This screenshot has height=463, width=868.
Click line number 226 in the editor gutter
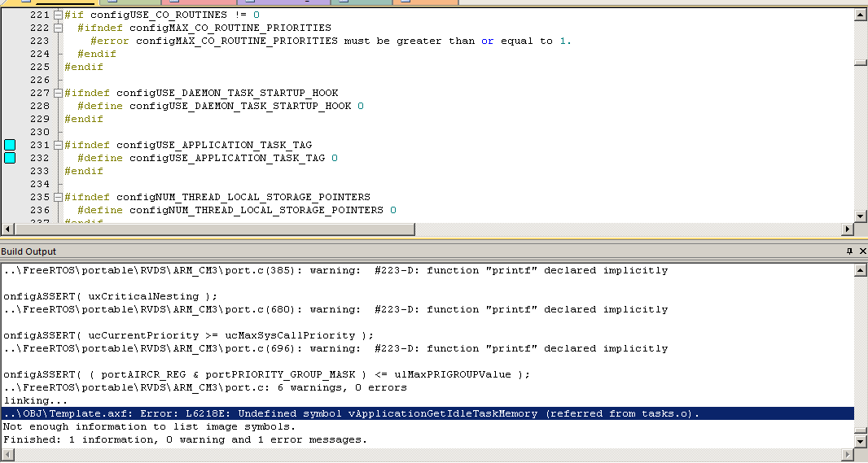(x=39, y=80)
